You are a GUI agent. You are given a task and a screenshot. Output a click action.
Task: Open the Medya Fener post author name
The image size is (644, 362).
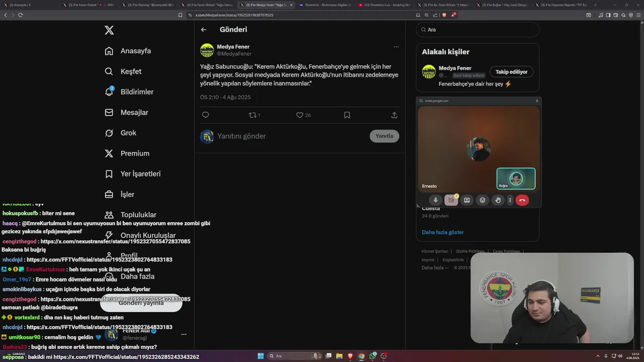[x=233, y=47]
